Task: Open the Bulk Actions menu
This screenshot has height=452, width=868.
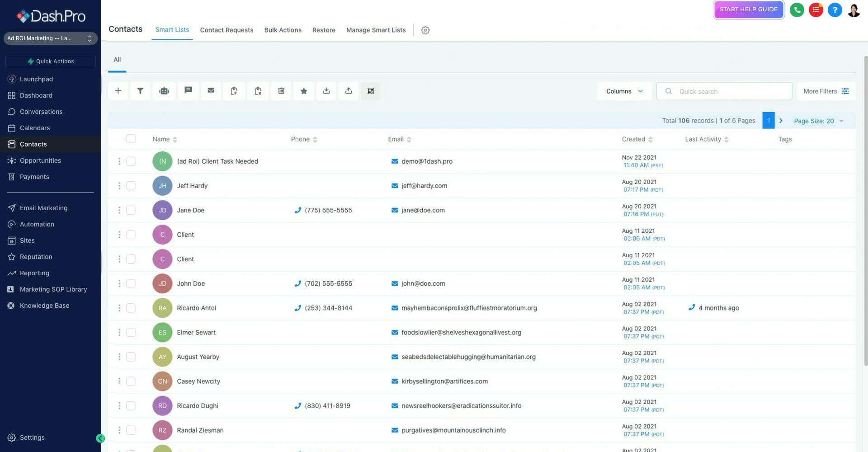Action: [283, 30]
